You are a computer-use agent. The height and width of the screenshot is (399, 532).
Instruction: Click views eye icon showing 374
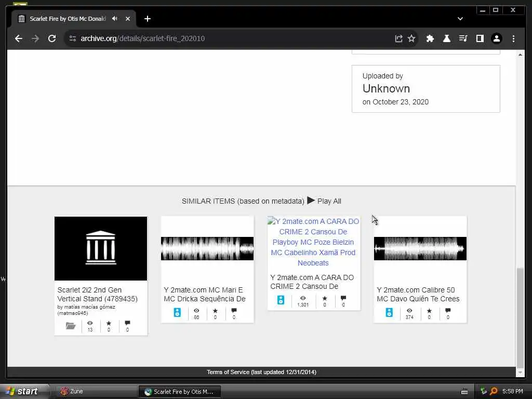coord(409,311)
